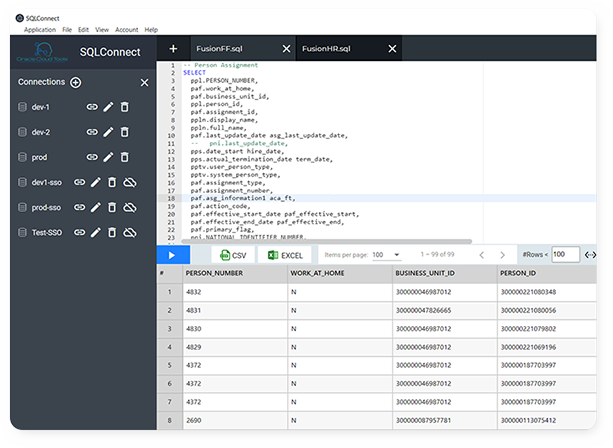Click the #Rows limit input field

coord(565,254)
